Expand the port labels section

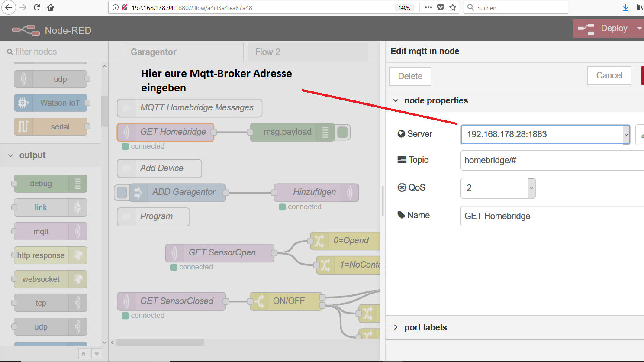tap(425, 327)
